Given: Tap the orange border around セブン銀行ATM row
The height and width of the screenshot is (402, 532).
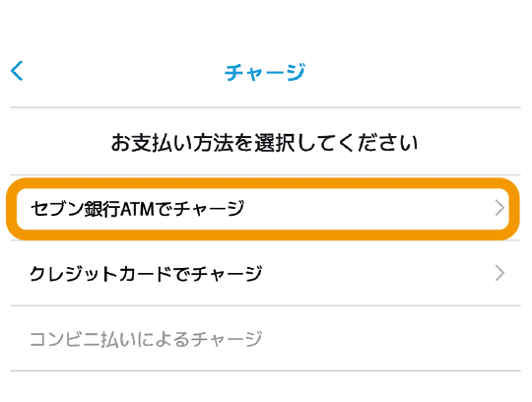Looking at the screenshot, I should coord(263,183).
